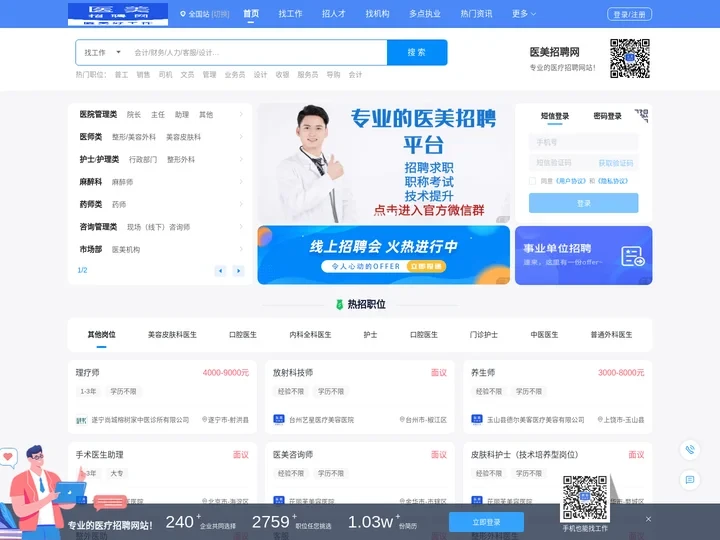Open 找机构 navigation item

[377, 14]
